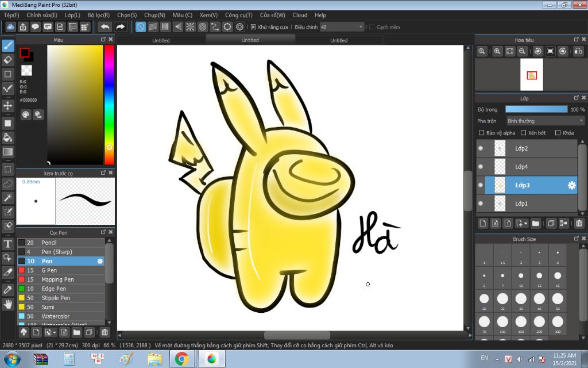Hide the Lớp2 layer
588x368 pixels.
[x=481, y=148]
